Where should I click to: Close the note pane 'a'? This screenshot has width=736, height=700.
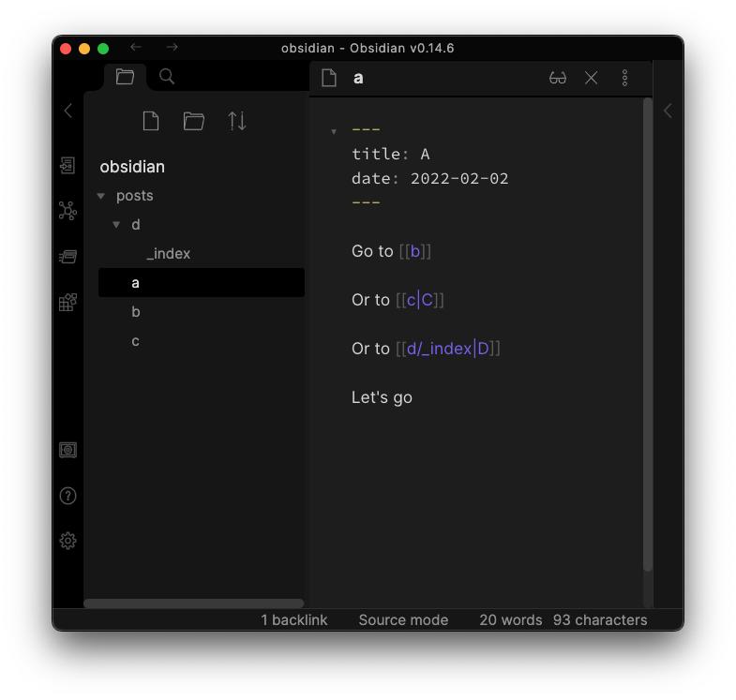pyautogui.click(x=592, y=78)
